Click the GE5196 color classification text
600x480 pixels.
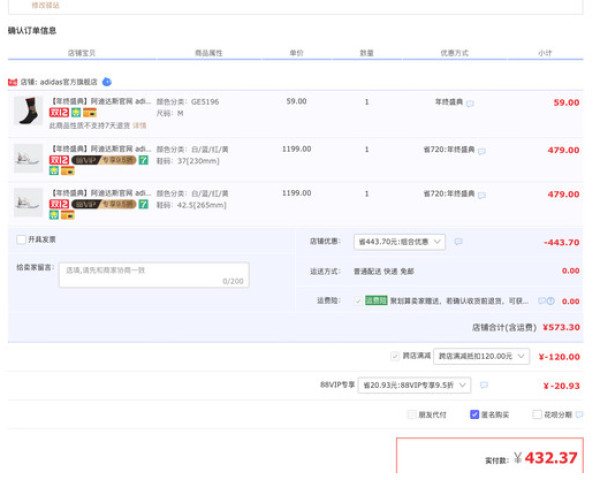click(x=205, y=102)
